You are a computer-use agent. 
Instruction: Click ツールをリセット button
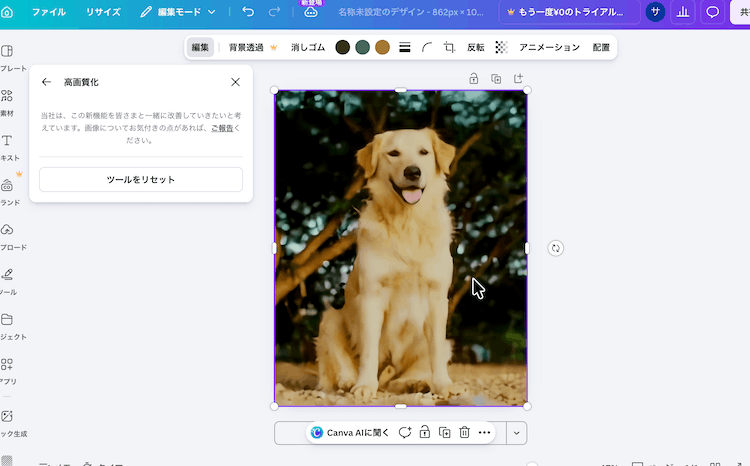pos(141,179)
